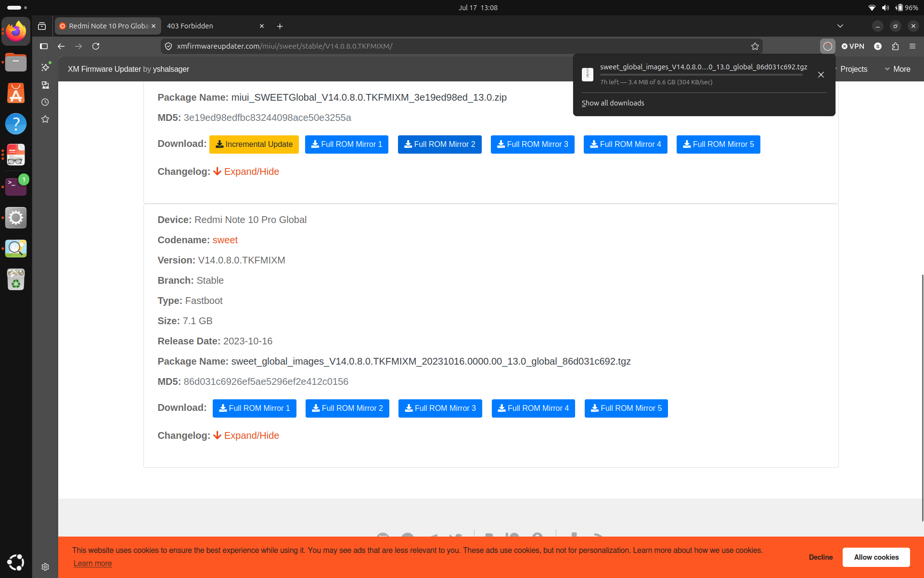
Task: Open the Help icon in the dock
Action: [x=16, y=124]
